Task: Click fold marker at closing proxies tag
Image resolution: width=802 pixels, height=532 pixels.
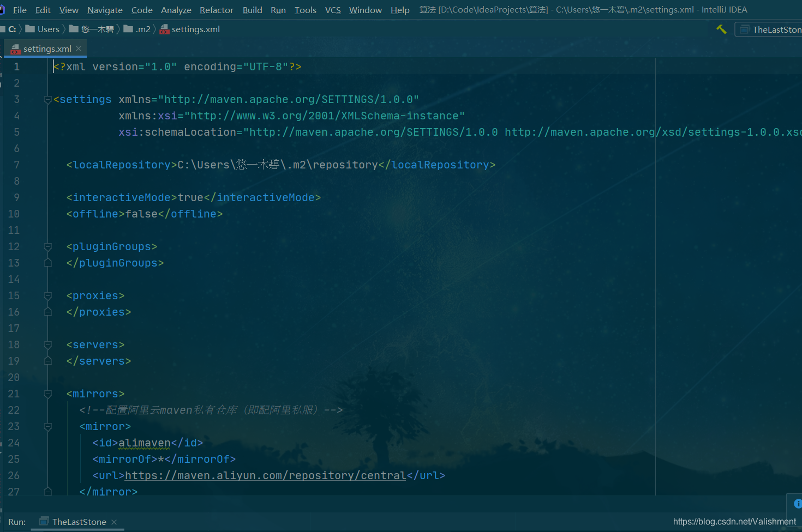Action: click(x=48, y=312)
